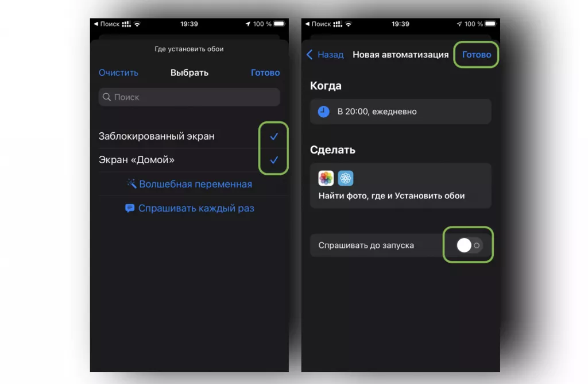The width and height of the screenshot is (588, 384).
Task: Click the search magnifier icon
Action: [x=106, y=97]
